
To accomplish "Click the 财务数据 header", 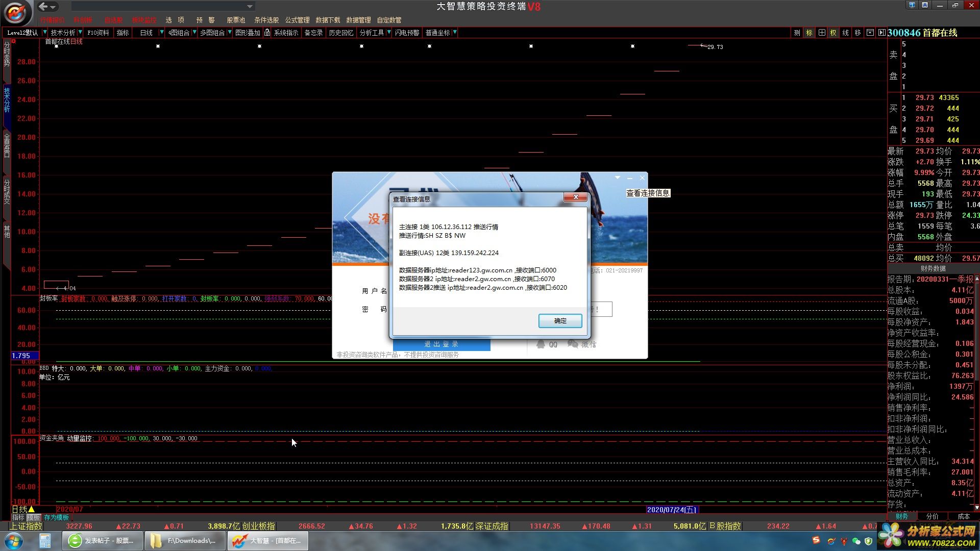I will click(x=933, y=268).
